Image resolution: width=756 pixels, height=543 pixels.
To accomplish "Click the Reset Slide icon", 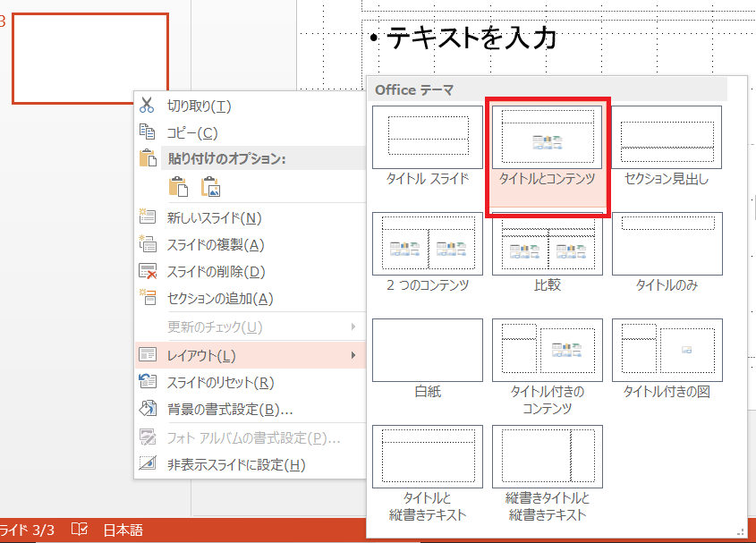I will [148, 381].
